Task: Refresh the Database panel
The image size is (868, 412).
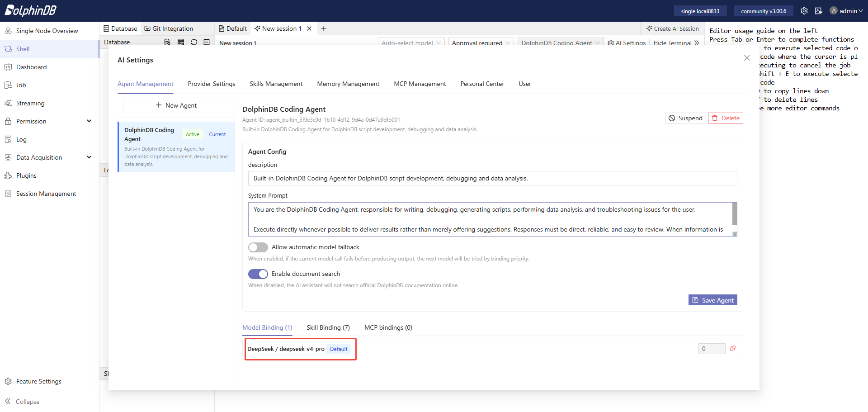Action: point(194,42)
